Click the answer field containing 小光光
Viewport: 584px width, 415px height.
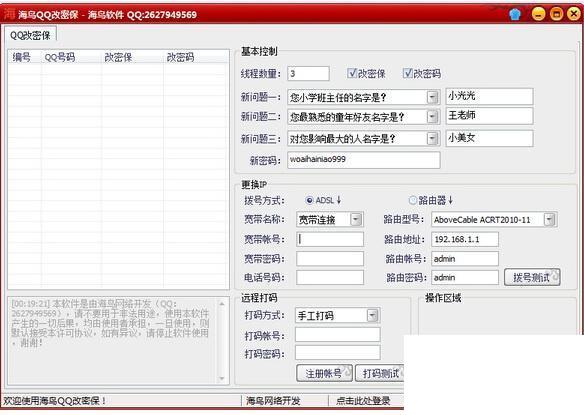pos(489,96)
